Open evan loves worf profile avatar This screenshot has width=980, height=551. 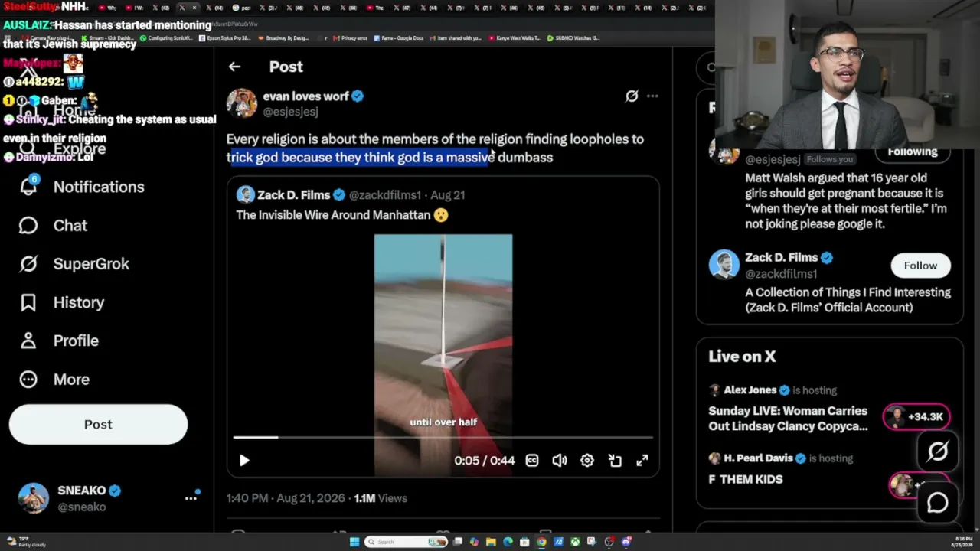pyautogui.click(x=241, y=103)
